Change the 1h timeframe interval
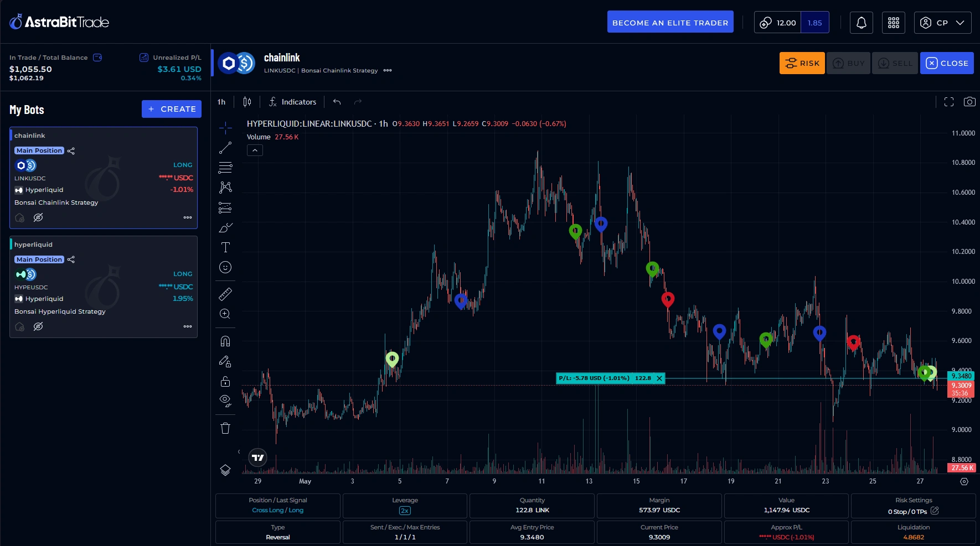 pyautogui.click(x=221, y=102)
